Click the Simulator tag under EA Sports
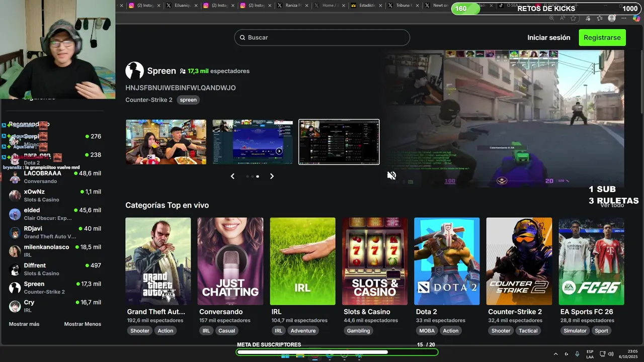Image resolution: width=644 pixels, height=362 pixels. [575, 331]
